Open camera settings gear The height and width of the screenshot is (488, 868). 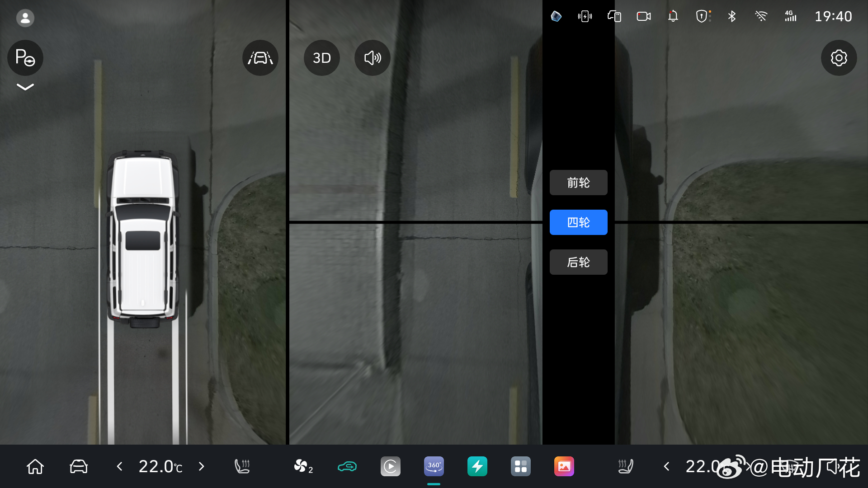coord(839,58)
